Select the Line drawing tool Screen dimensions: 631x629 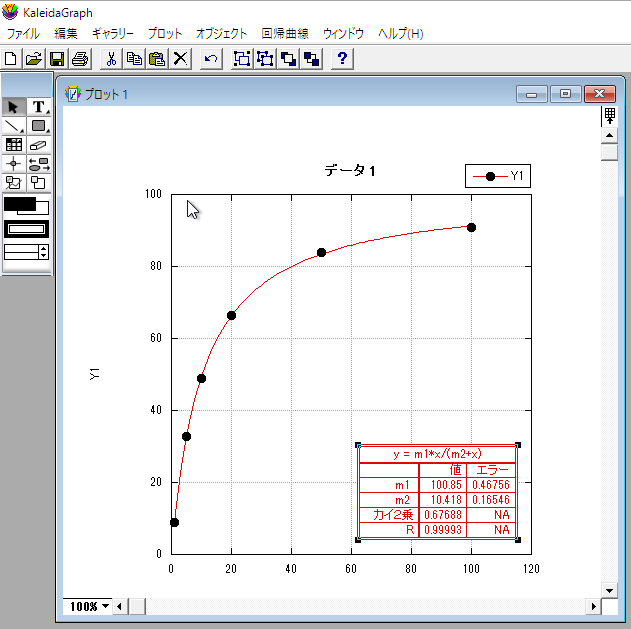(14, 126)
